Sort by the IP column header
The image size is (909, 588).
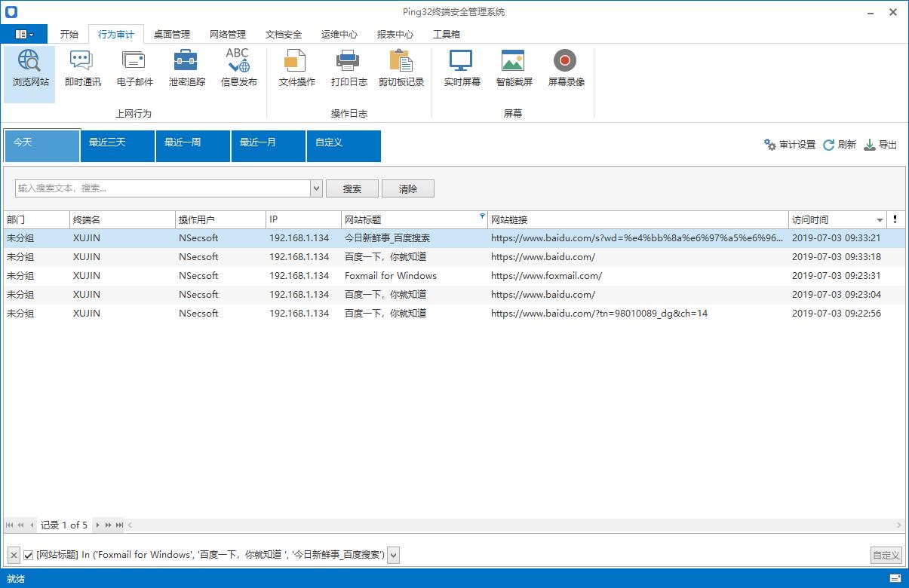click(x=303, y=220)
